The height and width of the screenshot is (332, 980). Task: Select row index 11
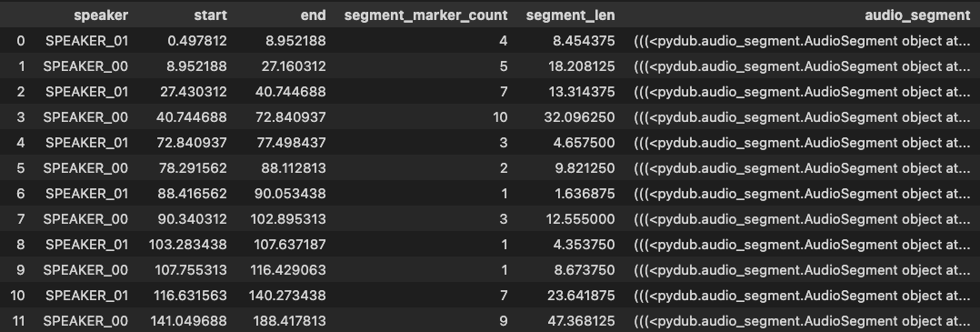[18, 321]
